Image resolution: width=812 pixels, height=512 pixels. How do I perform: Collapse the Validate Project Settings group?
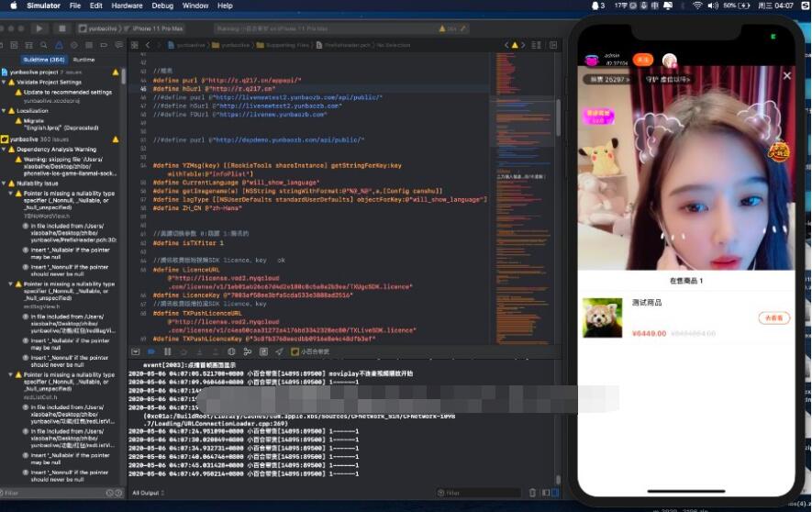tap(6, 82)
